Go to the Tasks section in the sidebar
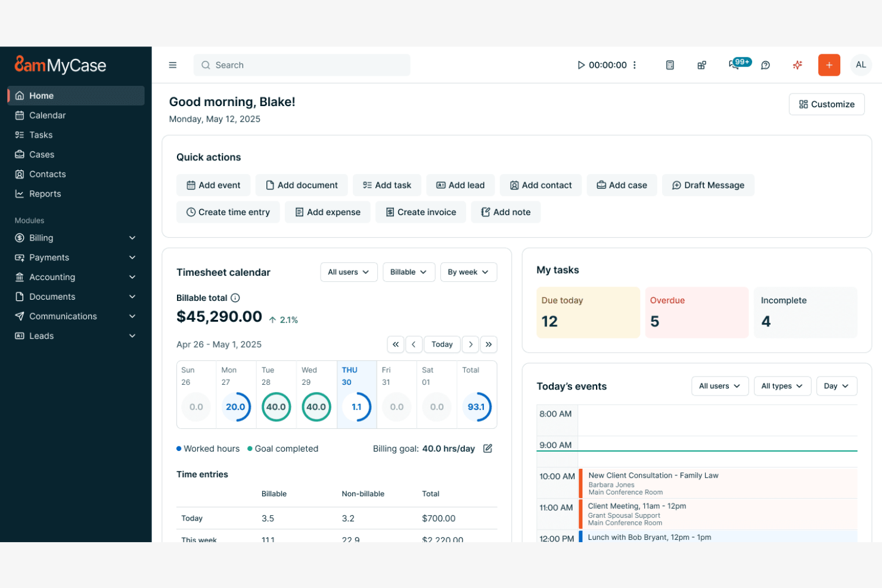The image size is (882, 588). coord(41,135)
